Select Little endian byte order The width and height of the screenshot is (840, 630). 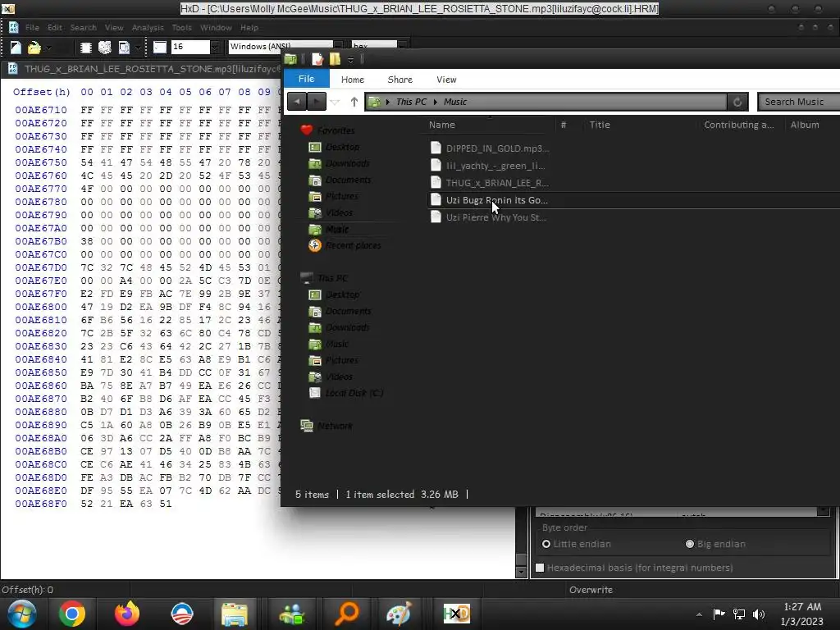pyautogui.click(x=577, y=544)
